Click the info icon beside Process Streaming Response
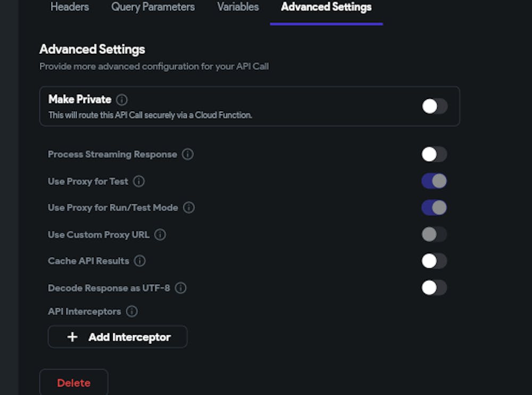Viewport: 532px width, 395px height. point(187,154)
